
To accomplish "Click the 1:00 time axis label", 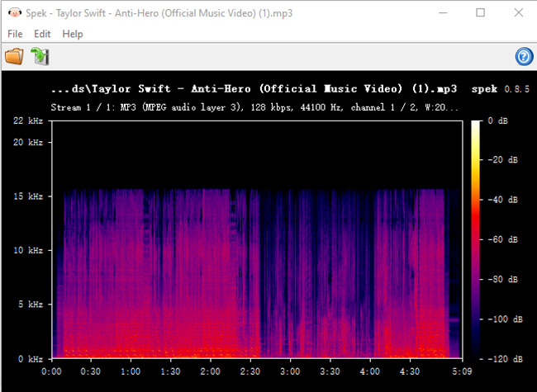I will click(x=131, y=371).
